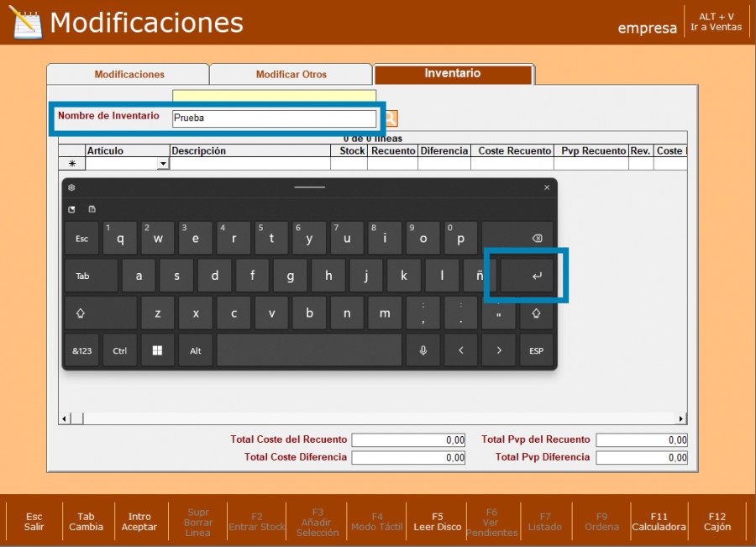Viewport: 756px width, 547px height.
Task: Click the Nombre de Inventario text field
Action: coord(274,118)
